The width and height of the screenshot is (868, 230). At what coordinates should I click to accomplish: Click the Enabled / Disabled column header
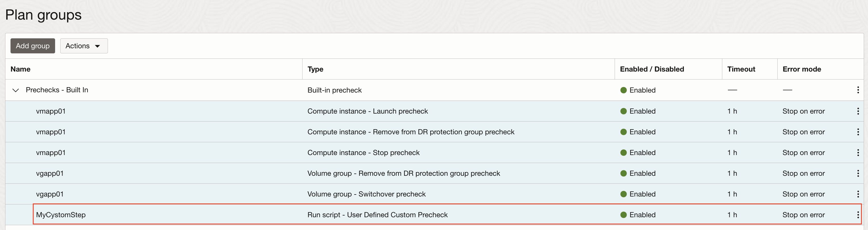click(x=652, y=69)
